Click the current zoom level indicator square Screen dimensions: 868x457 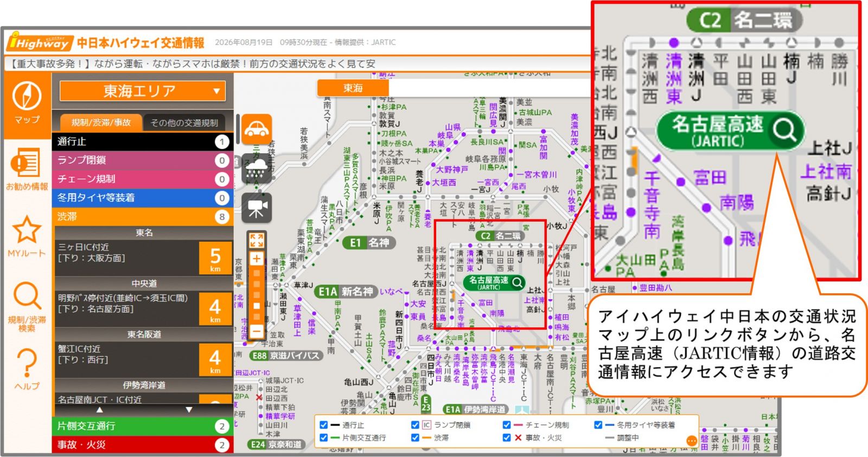[257, 305]
